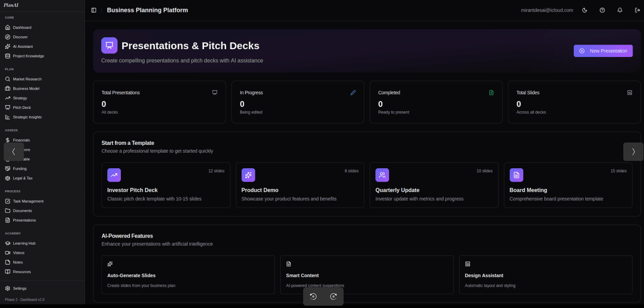This screenshot has height=308, width=644.
Task: Click the logout icon in header
Action: point(637,10)
